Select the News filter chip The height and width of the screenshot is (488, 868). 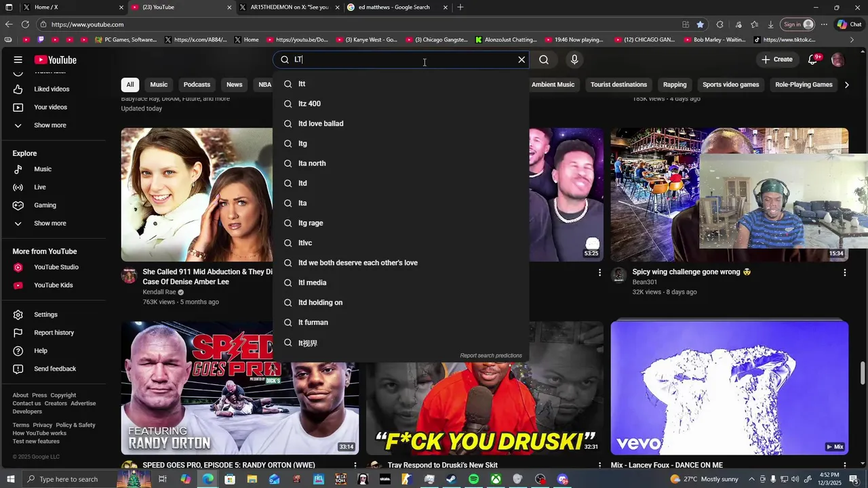point(235,85)
